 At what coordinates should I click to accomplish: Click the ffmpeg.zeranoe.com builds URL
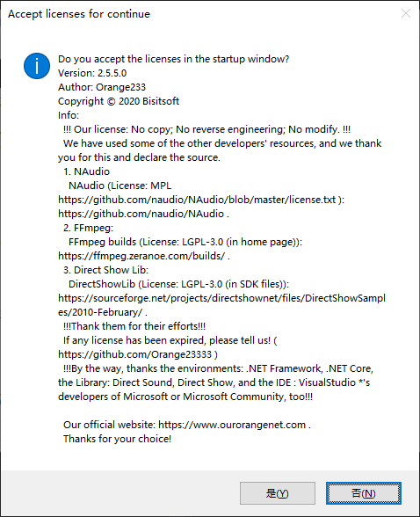(141, 256)
